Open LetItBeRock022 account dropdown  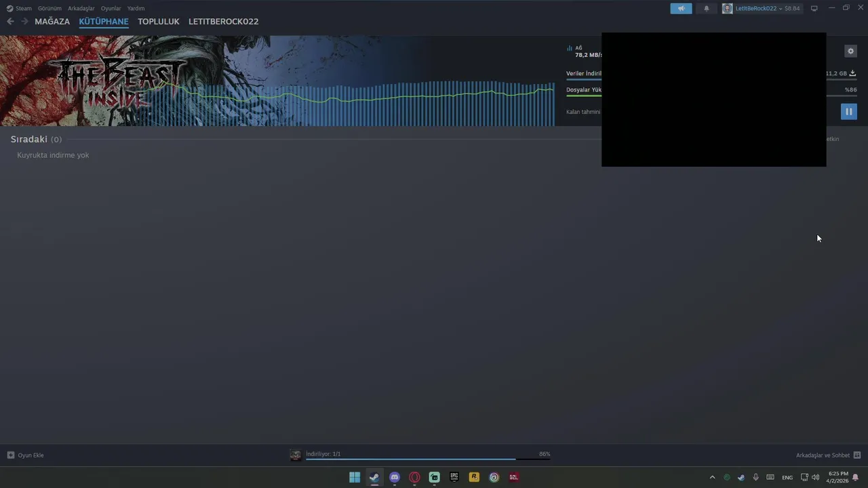758,8
